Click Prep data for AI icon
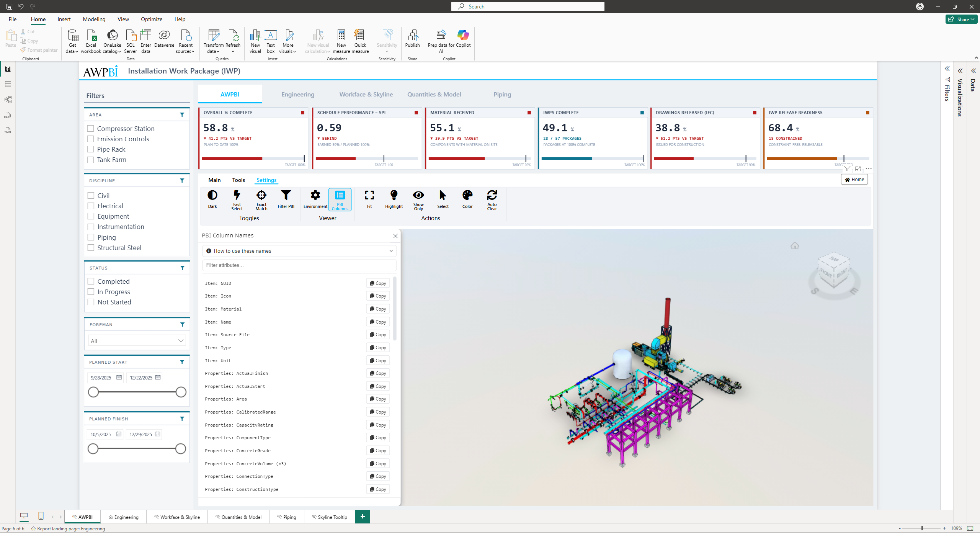This screenshot has height=533, width=980. 441,41
